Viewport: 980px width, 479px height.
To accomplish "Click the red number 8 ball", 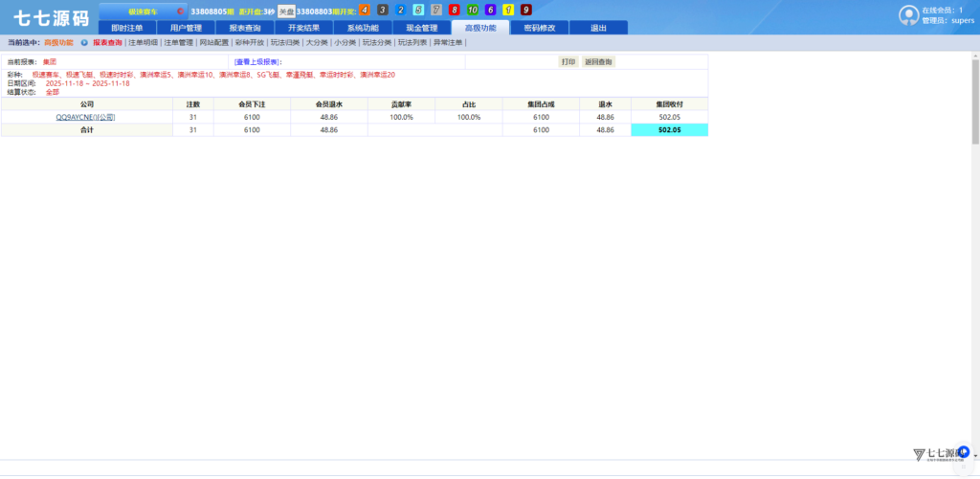I will click(x=455, y=11).
